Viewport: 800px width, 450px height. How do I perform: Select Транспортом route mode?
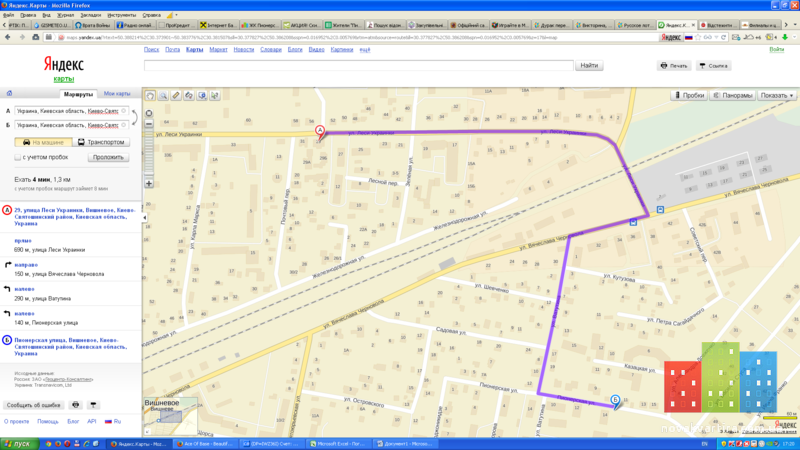[101, 142]
